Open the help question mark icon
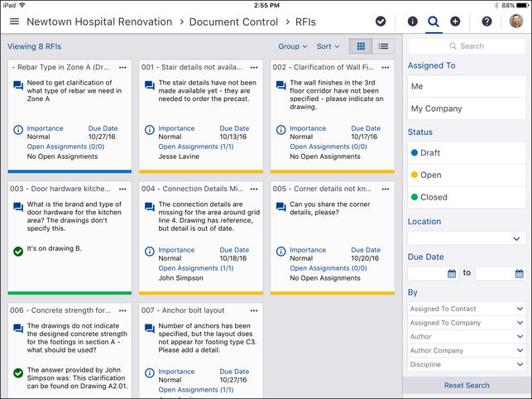The width and height of the screenshot is (532, 399). (486, 22)
